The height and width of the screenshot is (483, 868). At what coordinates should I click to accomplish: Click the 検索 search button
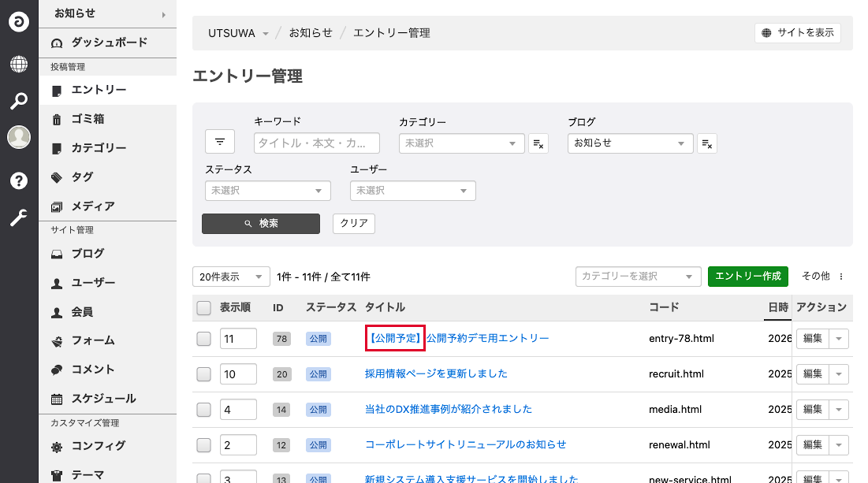click(x=261, y=224)
